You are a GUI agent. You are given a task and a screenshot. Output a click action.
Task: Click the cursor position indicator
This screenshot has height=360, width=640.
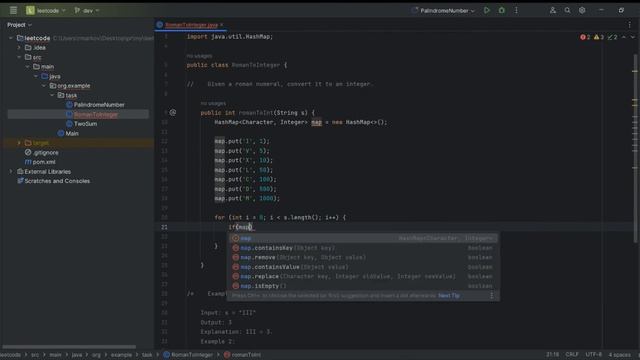pos(553,354)
